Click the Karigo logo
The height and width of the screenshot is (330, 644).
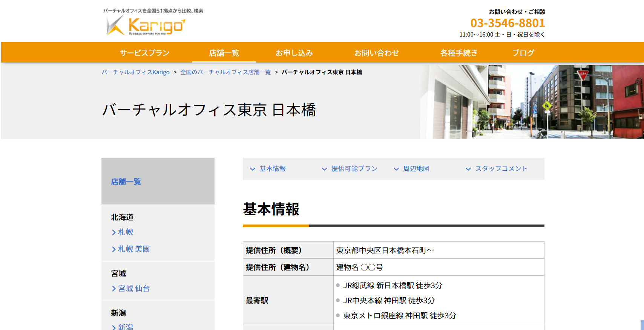[146, 26]
